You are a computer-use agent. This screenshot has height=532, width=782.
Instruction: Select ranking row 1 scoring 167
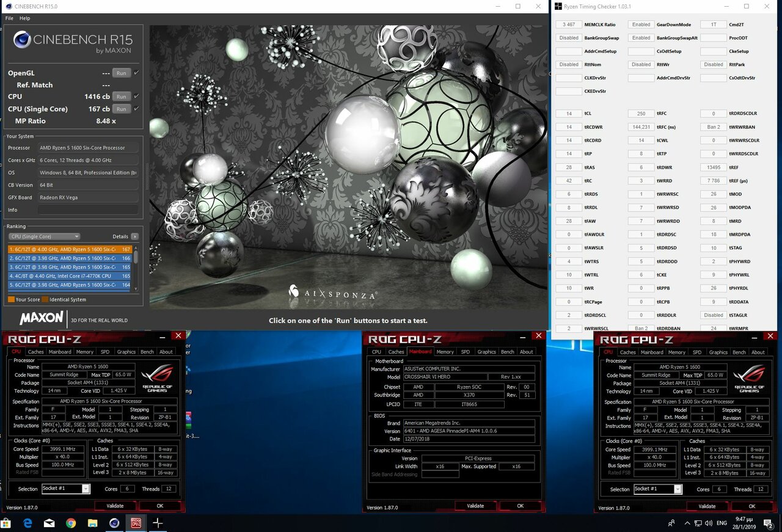[x=70, y=249]
